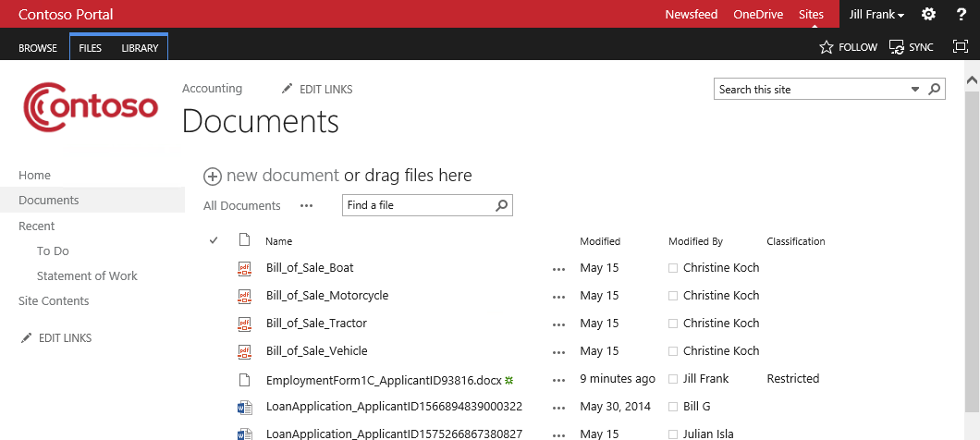This screenshot has width=980, height=440.
Task: Open the Jill Frank user dropdown
Action: 876,15
